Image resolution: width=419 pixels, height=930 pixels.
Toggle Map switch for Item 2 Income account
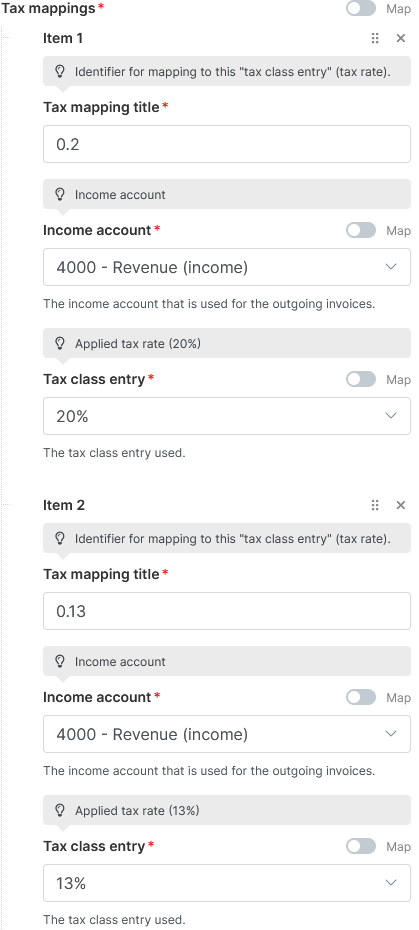(x=361, y=697)
